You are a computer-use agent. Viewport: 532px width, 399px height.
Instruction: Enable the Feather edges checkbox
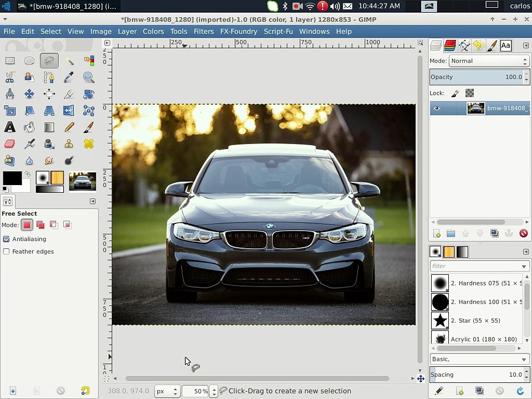coord(6,252)
